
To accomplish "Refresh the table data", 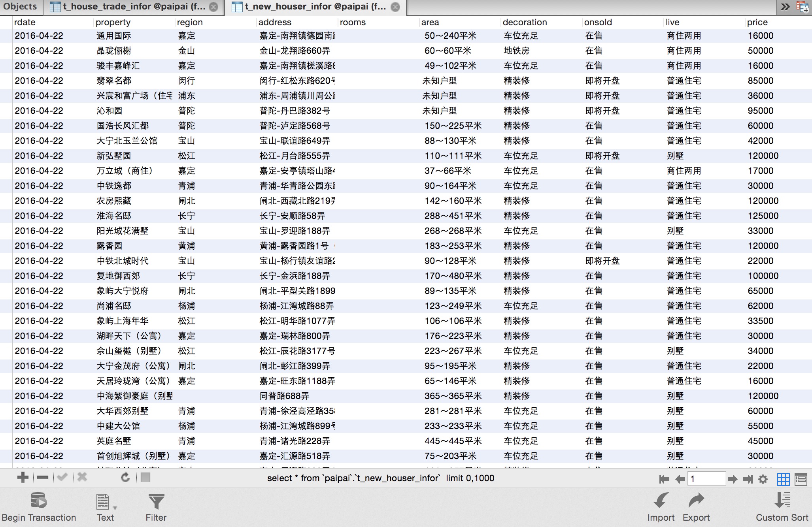I will tap(125, 478).
